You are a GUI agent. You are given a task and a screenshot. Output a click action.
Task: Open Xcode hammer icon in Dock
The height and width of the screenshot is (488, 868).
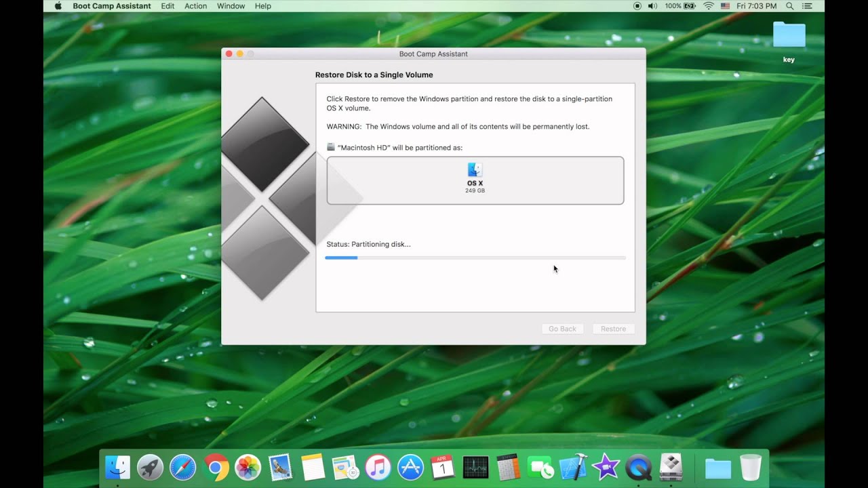[573, 468]
